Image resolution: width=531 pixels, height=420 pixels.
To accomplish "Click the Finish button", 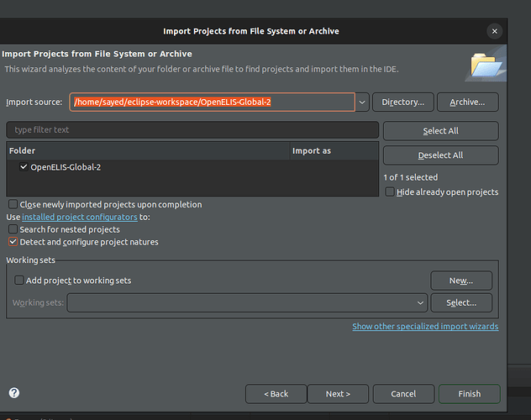I will (x=469, y=394).
